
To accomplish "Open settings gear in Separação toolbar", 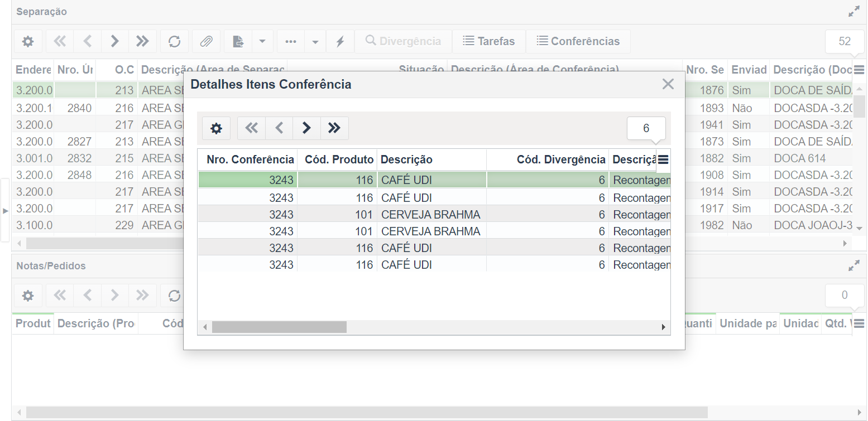I will pyautogui.click(x=28, y=41).
